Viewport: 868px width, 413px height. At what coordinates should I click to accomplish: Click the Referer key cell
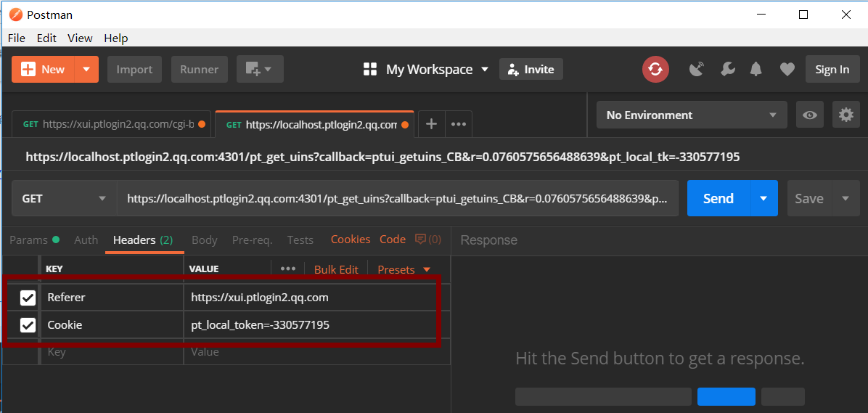pos(112,298)
